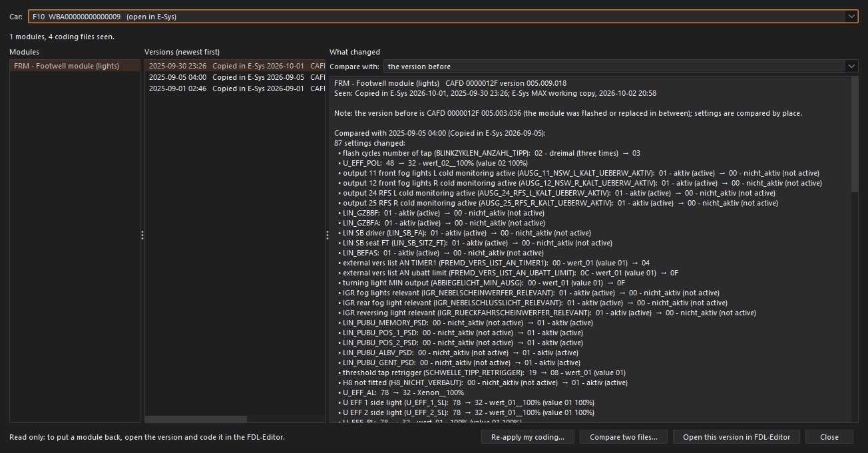Screen dimensions: 868x453
Task: Click '1 modules, 4 coding files seen.' text
Action: pos(62,37)
